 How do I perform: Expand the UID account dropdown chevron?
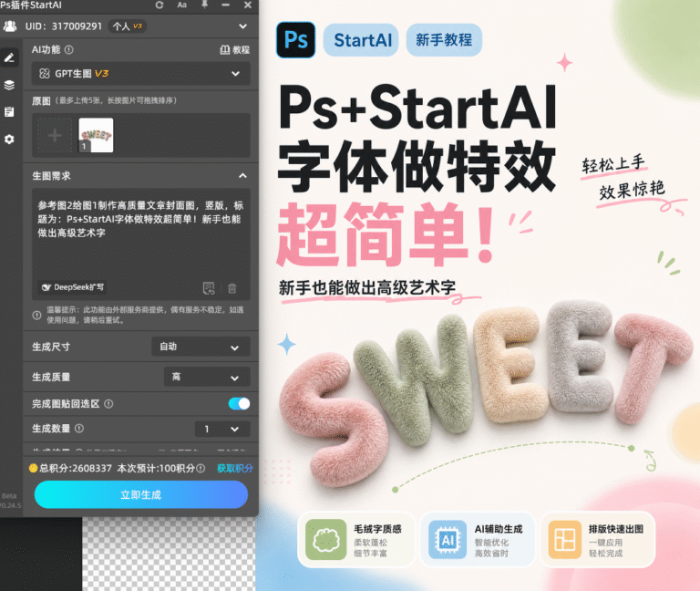coord(242,26)
